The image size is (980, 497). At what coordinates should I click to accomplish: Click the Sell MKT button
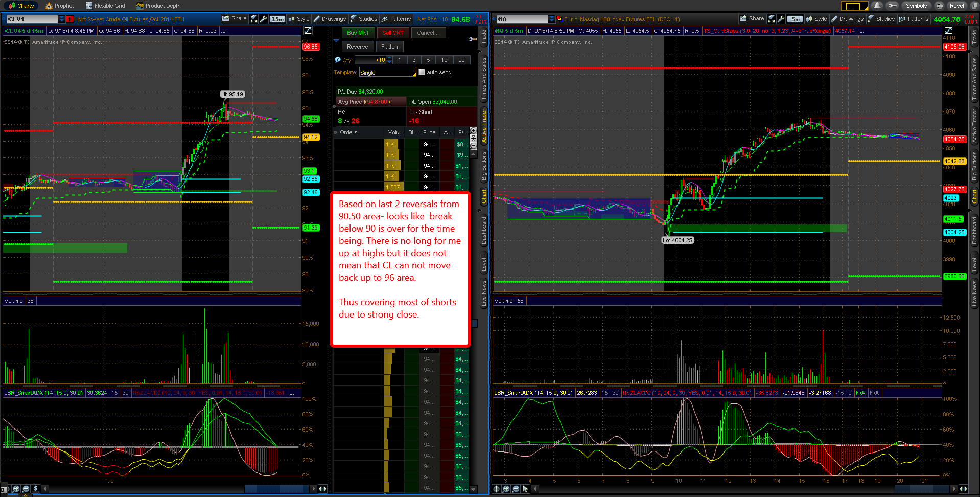click(x=393, y=33)
